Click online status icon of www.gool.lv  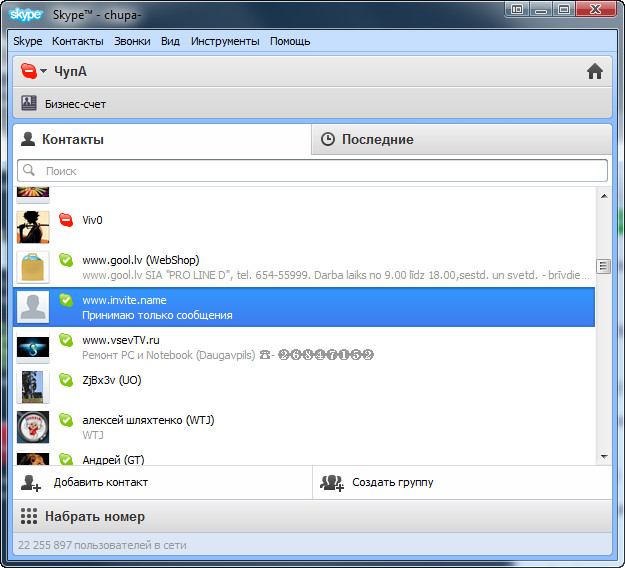(x=66, y=260)
